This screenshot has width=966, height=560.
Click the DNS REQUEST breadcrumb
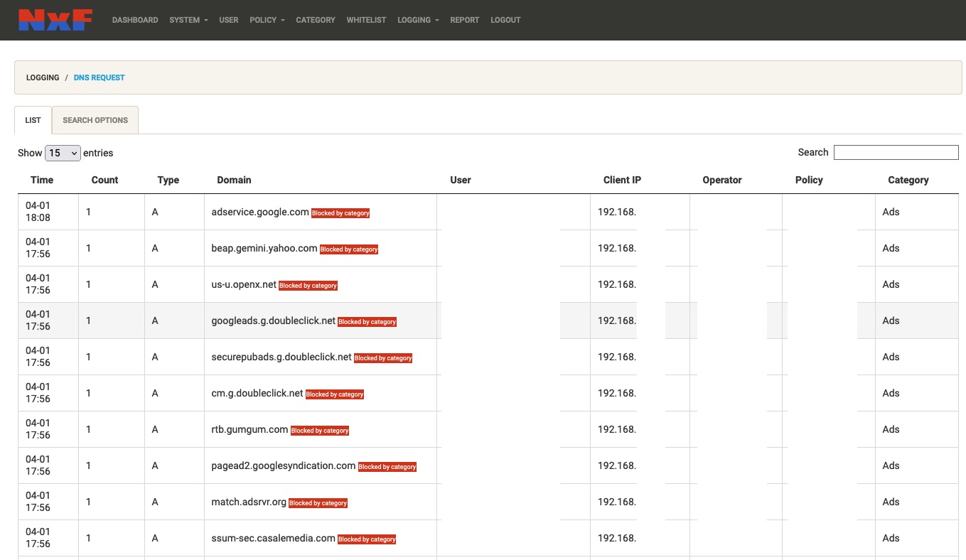pyautogui.click(x=99, y=77)
